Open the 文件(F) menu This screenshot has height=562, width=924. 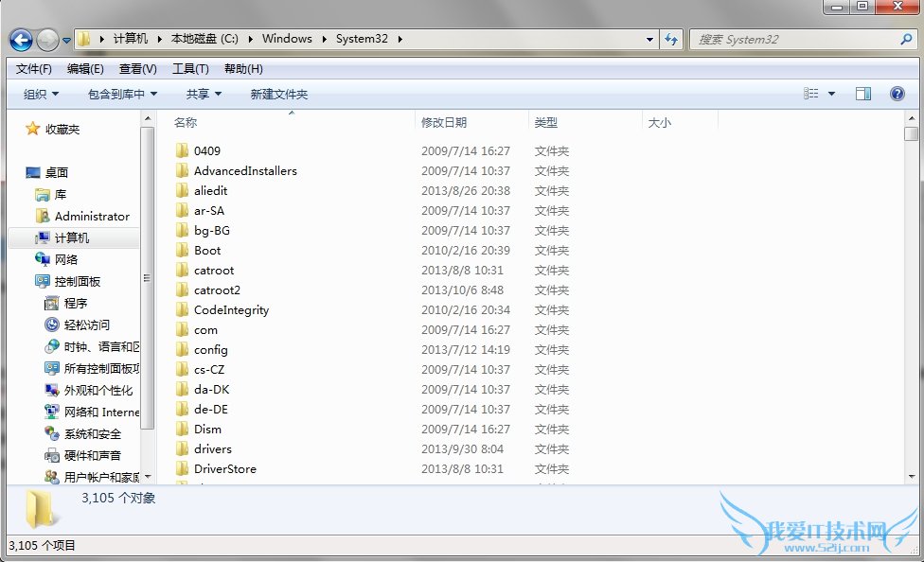point(33,69)
